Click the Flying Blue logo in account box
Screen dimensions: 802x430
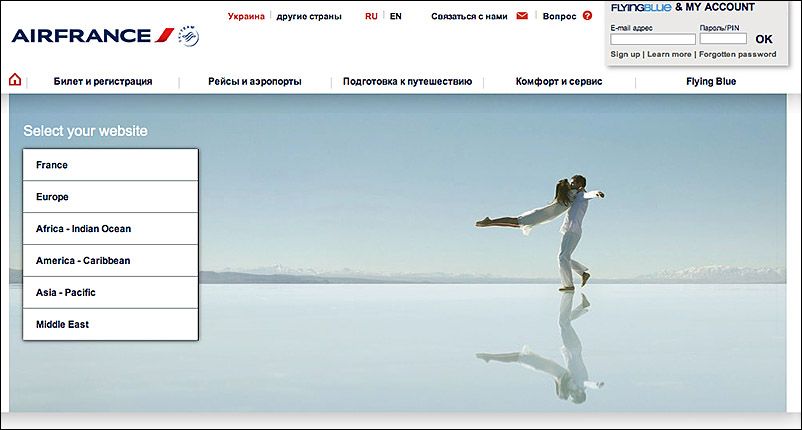point(641,7)
